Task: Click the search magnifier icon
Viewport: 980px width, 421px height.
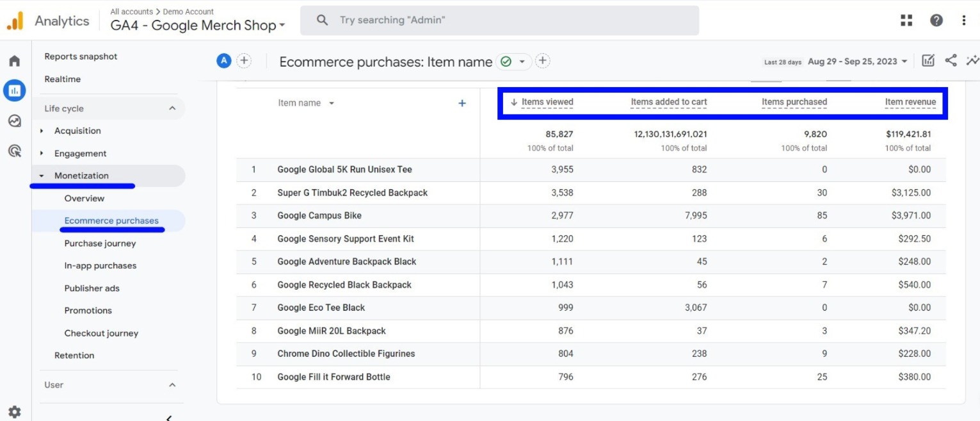Action: 323,21
